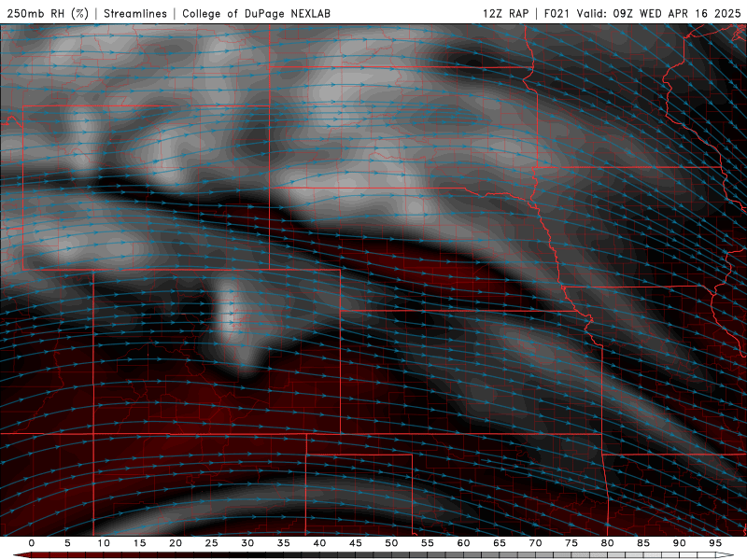Click the '0' label on the color scale
This screenshot has height=560, width=747.
[x=32, y=543]
